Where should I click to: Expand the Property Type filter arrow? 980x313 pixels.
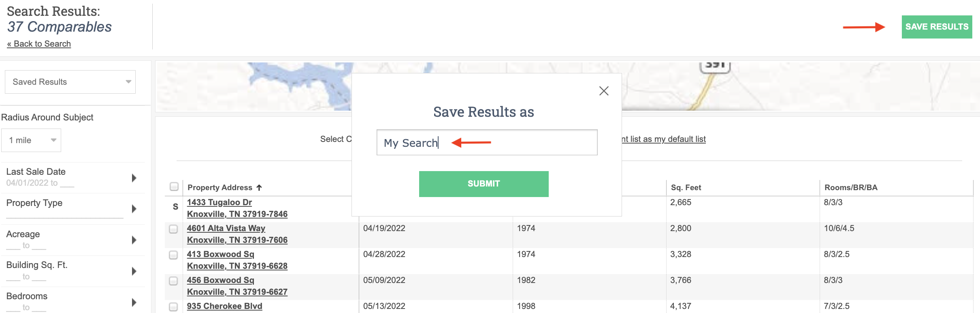[134, 209]
